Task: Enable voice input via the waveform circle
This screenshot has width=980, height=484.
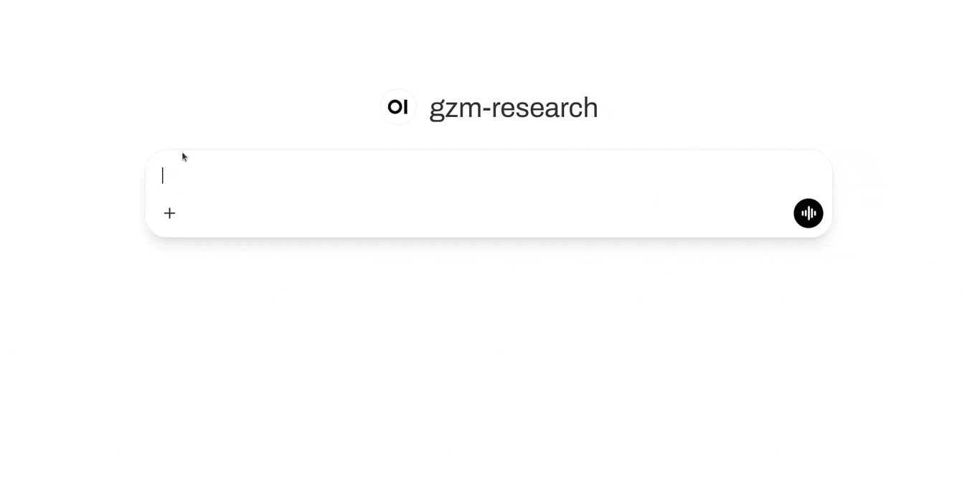Action: point(808,213)
